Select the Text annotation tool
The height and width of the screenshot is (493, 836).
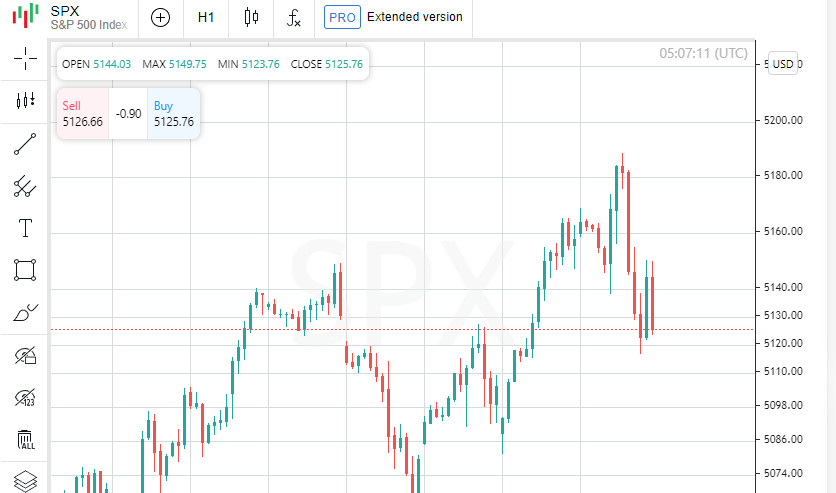coord(25,228)
